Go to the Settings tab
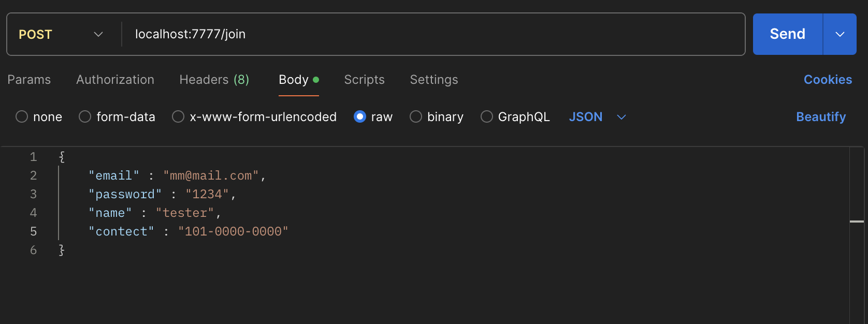 (433, 80)
